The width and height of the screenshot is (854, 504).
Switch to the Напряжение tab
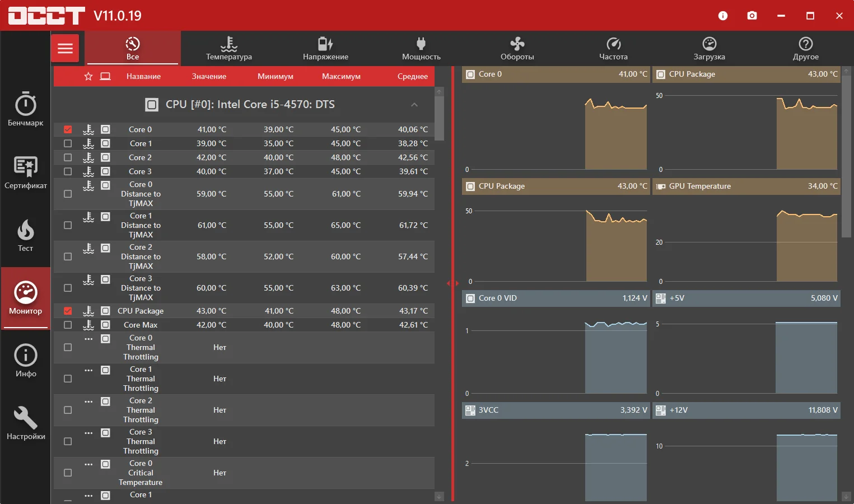(325, 48)
